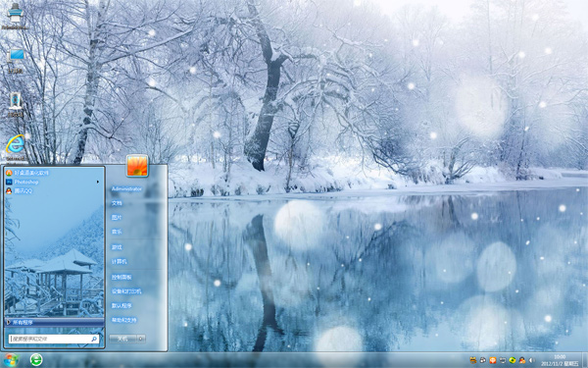Click the taskbar clock showing 10:00
Screen dimensions: 588x368
(x=560, y=360)
